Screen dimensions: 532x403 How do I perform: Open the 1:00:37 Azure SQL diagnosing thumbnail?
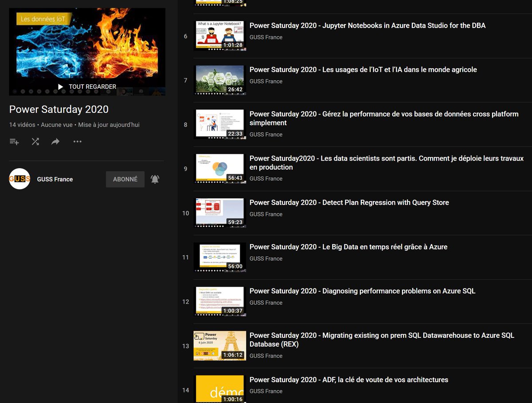pyautogui.click(x=220, y=301)
